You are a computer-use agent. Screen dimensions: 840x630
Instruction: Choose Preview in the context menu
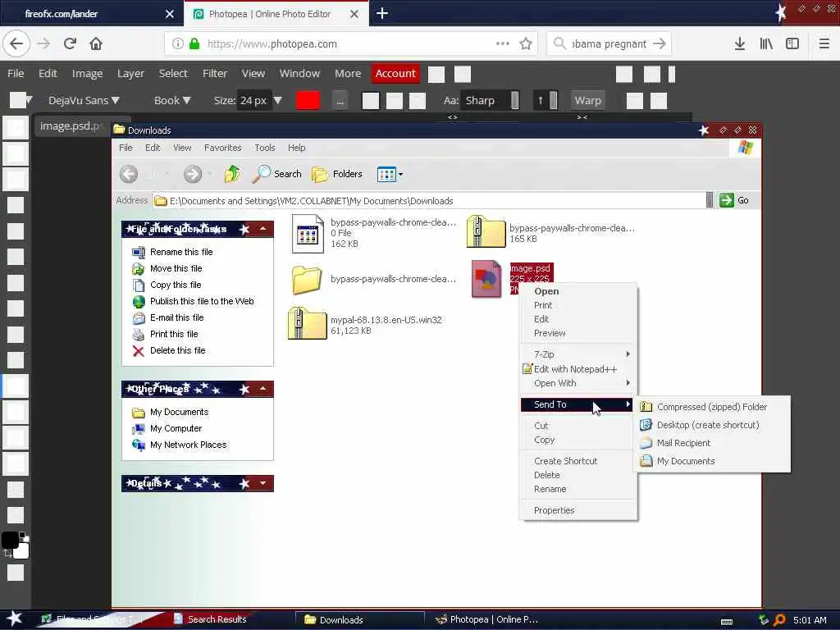[x=578, y=333]
